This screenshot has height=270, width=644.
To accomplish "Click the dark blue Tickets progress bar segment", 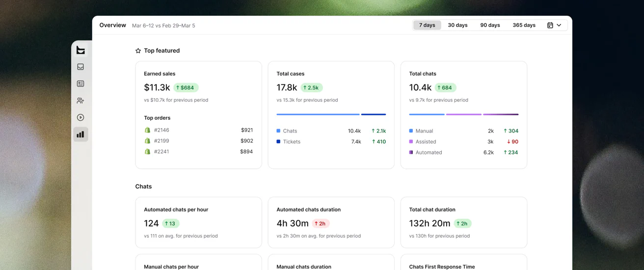I will 374,114.
